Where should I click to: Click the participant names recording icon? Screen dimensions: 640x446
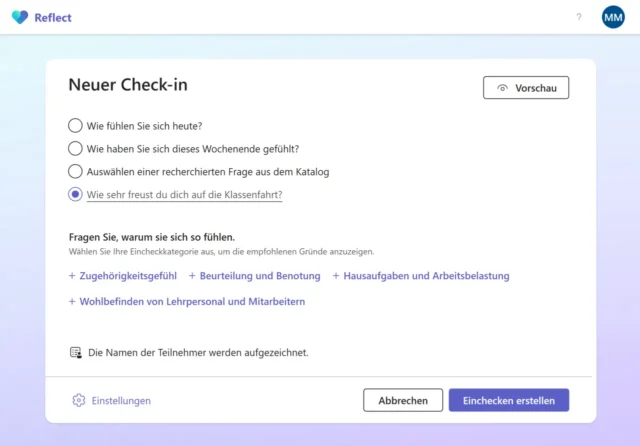pyautogui.click(x=76, y=353)
